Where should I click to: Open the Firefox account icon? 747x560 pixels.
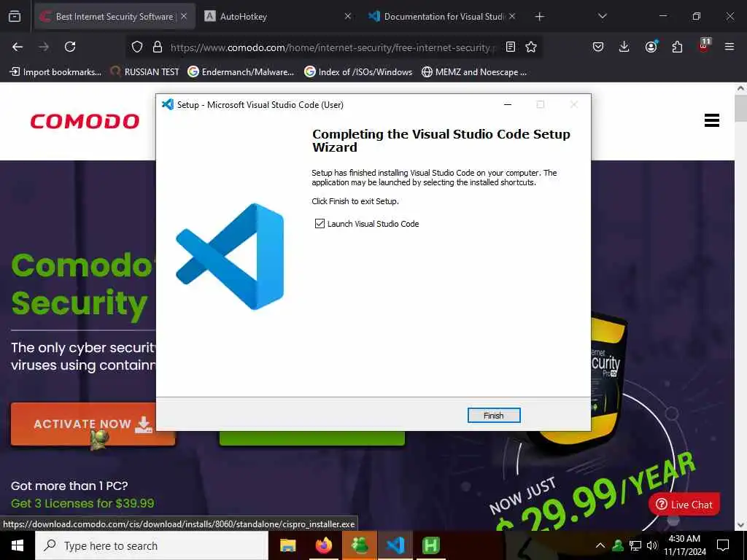point(651,47)
